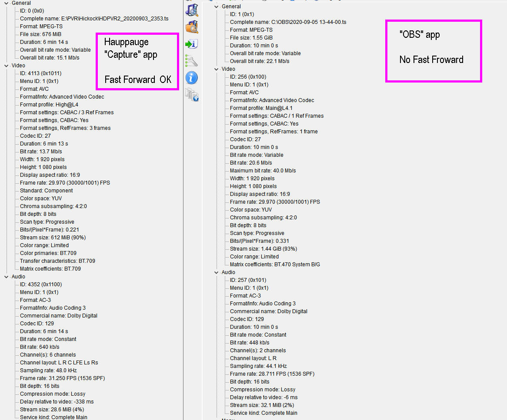Collapse Audio section in left pane
This screenshot has width=507, height=420.
pyautogui.click(x=6, y=277)
